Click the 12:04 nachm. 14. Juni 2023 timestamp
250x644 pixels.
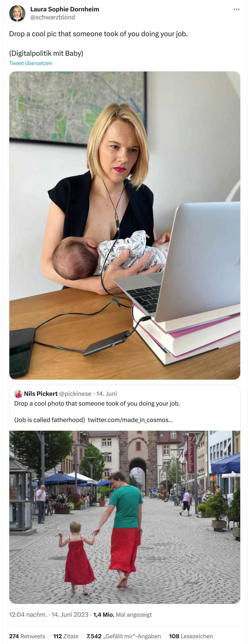[x=49, y=614]
